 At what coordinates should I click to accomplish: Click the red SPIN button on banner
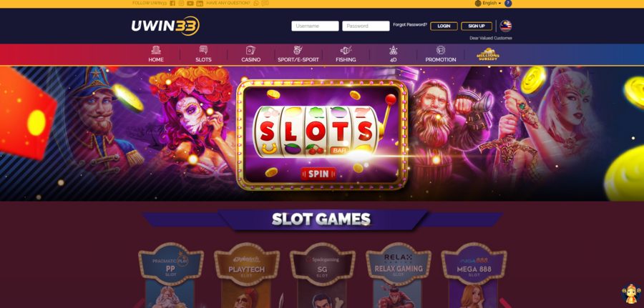pos(318,174)
